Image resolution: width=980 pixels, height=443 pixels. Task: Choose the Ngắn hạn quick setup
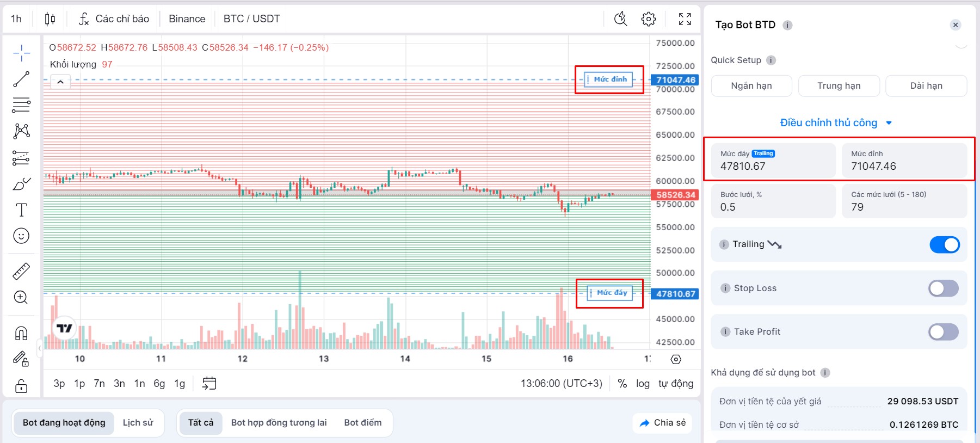point(751,86)
